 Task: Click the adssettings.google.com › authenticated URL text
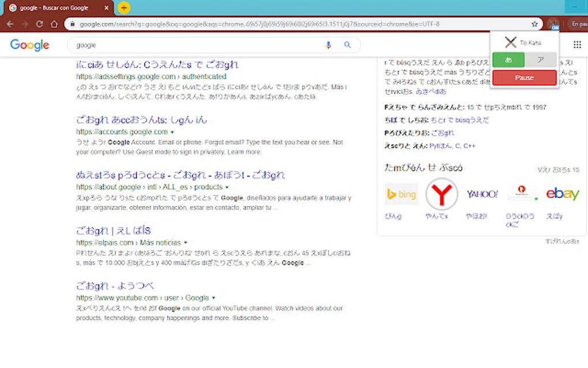pyautogui.click(x=151, y=77)
